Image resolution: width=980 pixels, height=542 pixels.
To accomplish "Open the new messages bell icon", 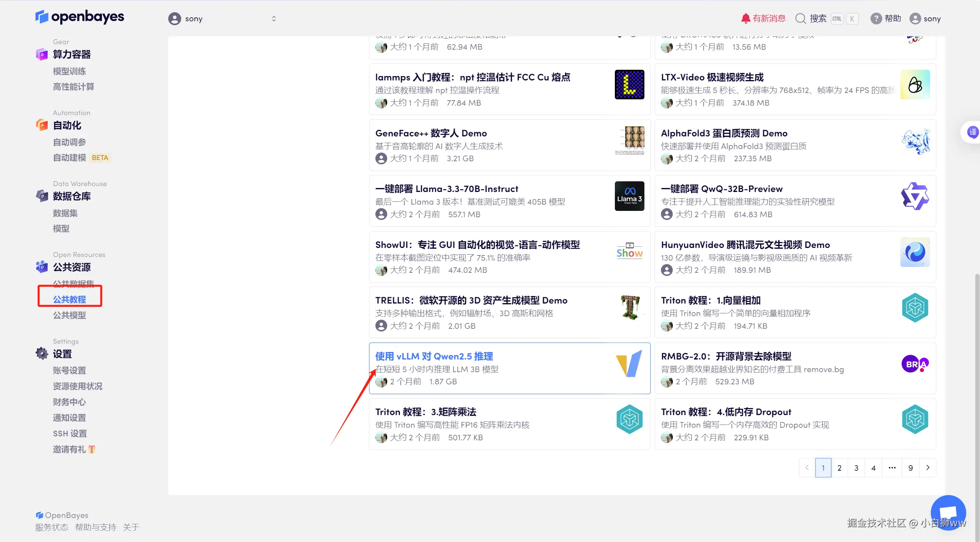I will point(745,19).
